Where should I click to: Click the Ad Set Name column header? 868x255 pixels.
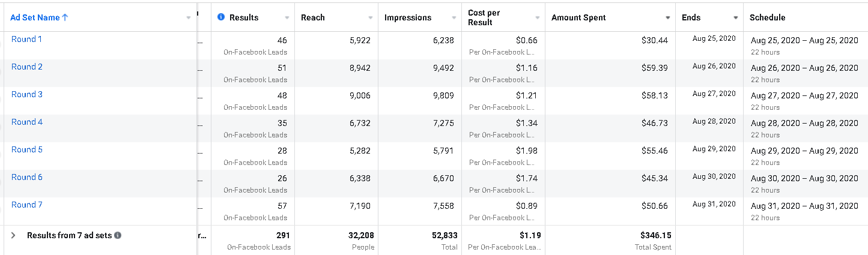click(35, 18)
